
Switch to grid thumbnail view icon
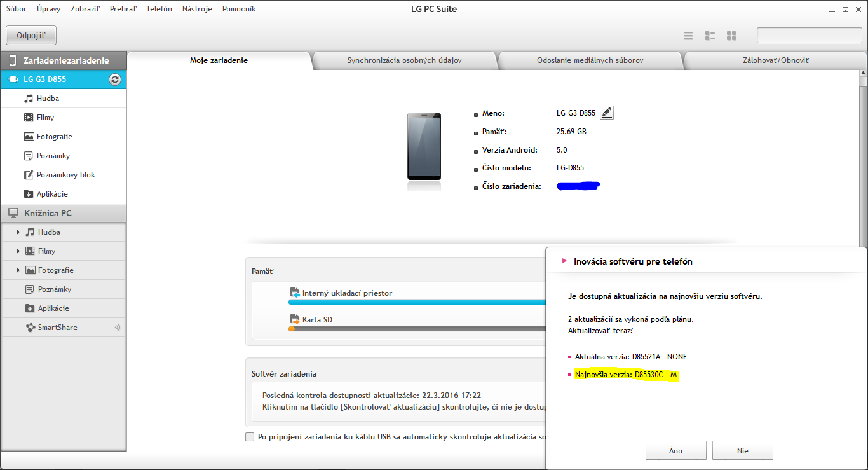pos(731,36)
